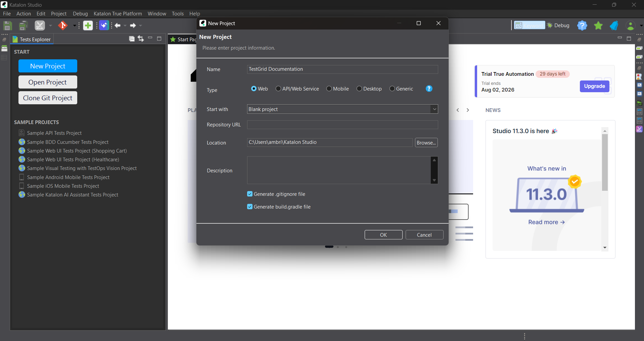
Task: Switch to the Keyword perspective
Action: (x=530, y=25)
